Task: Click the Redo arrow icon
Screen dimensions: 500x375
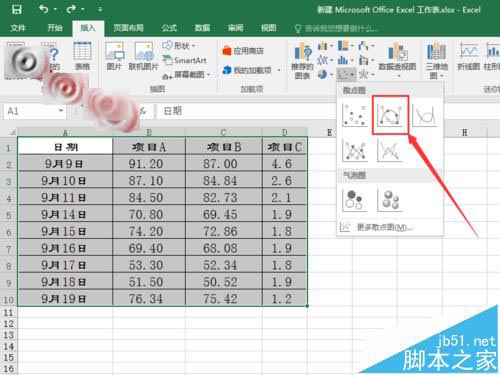Action: [71, 9]
